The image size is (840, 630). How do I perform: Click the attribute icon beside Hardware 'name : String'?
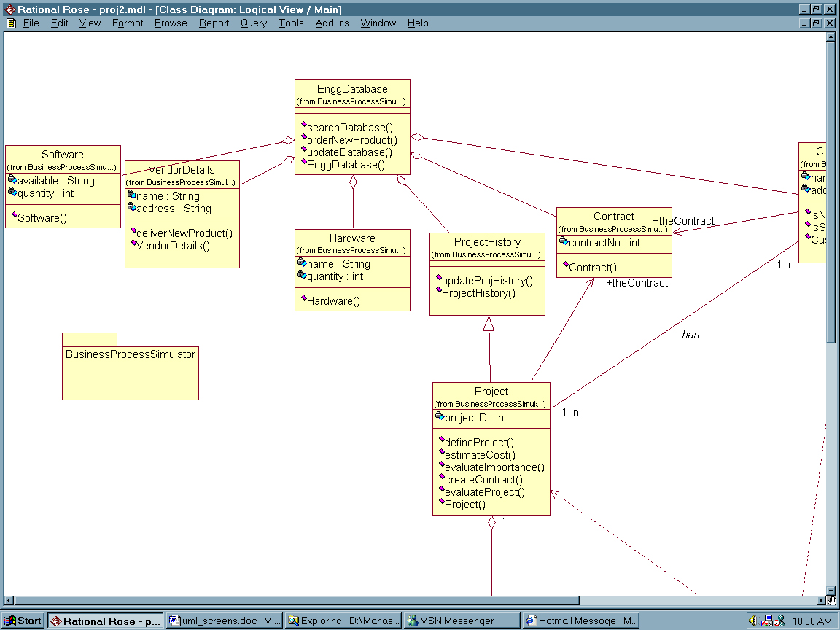(x=302, y=262)
